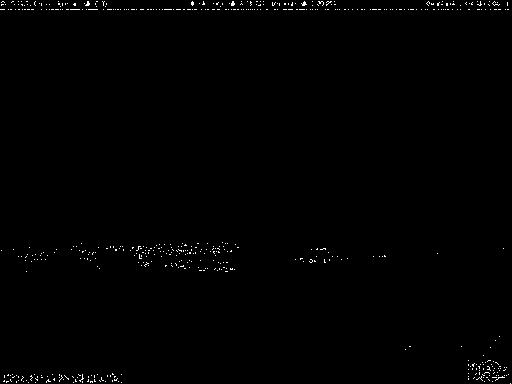Click the second icon in top-center header group
This screenshot has height=384, width=512.
[233, 4]
